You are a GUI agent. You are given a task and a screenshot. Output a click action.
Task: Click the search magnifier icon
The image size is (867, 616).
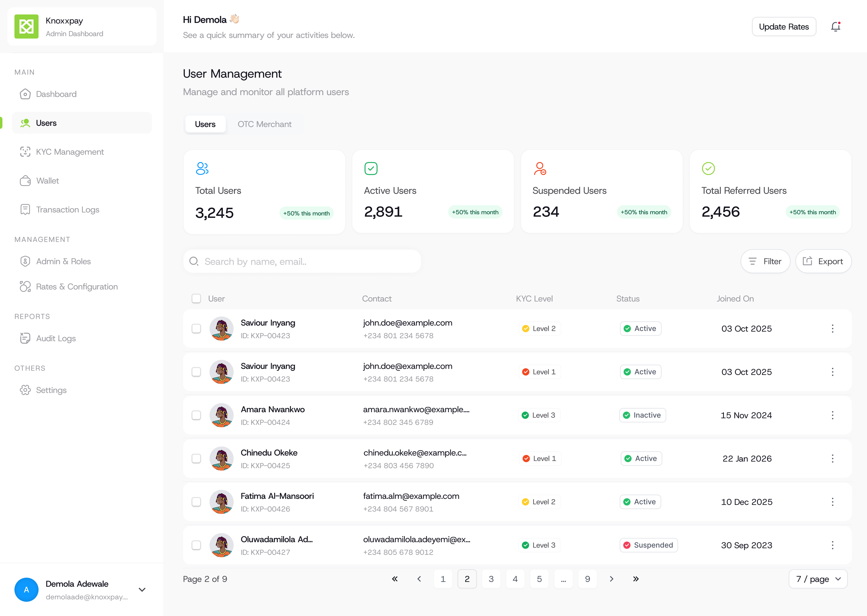(194, 261)
